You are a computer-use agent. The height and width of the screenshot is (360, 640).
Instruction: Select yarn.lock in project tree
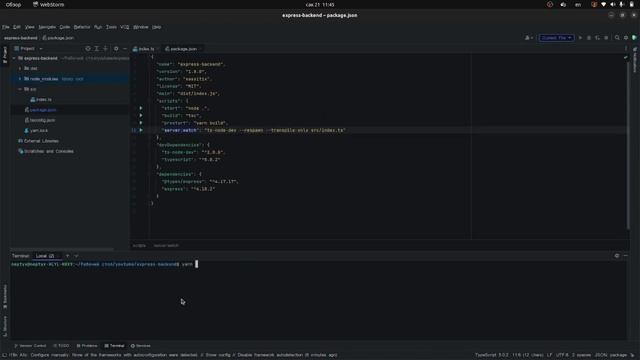[x=36, y=131]
